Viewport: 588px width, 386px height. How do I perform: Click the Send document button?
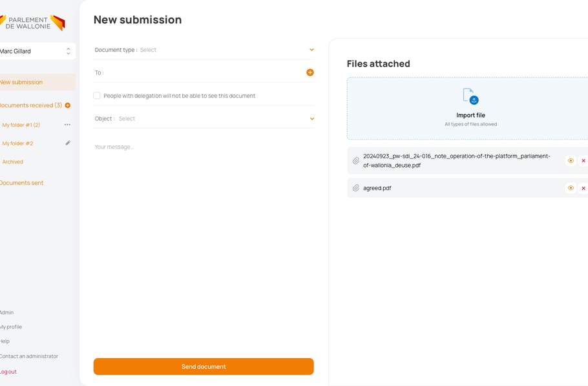(x=204, y=367)
